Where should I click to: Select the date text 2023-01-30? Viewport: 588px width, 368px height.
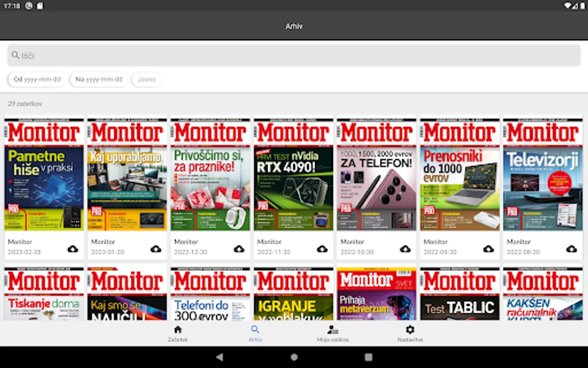tap(108, 252)
